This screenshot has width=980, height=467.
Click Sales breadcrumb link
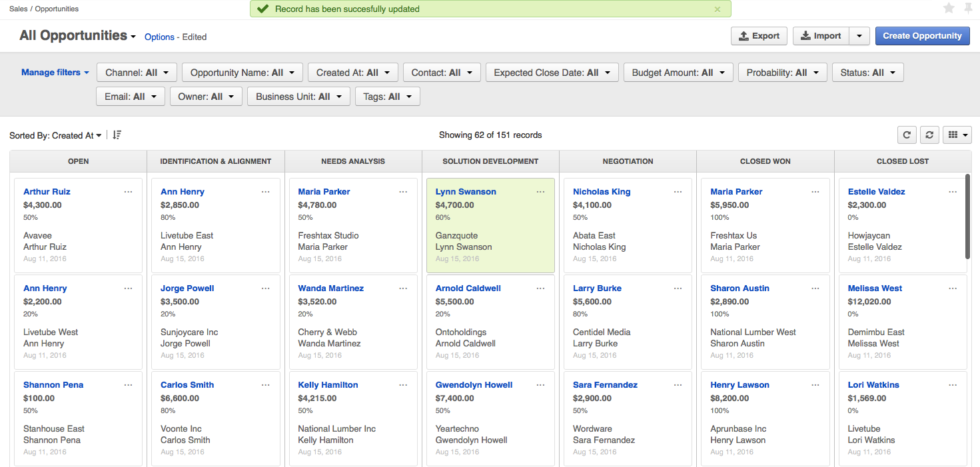[x=18, y=9]
